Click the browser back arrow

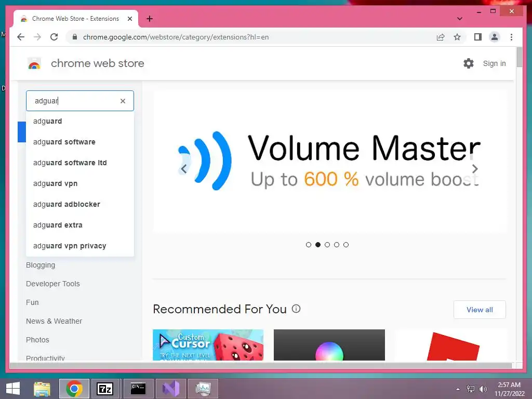coord(21,37)
